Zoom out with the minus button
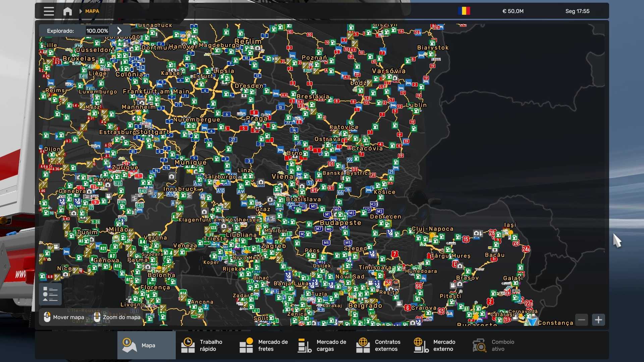The height and width of the screenshot is (362, 644). click(x=582, y=320)
